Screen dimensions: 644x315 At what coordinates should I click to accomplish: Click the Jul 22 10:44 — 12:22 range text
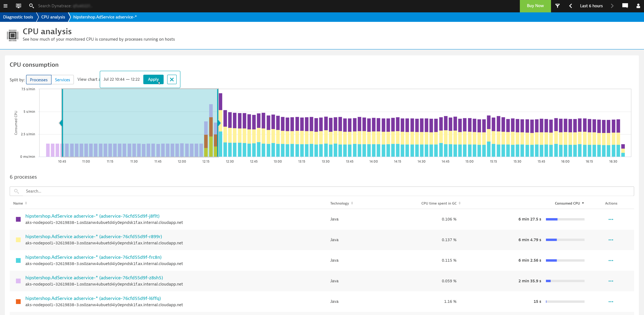pos(121,79)
